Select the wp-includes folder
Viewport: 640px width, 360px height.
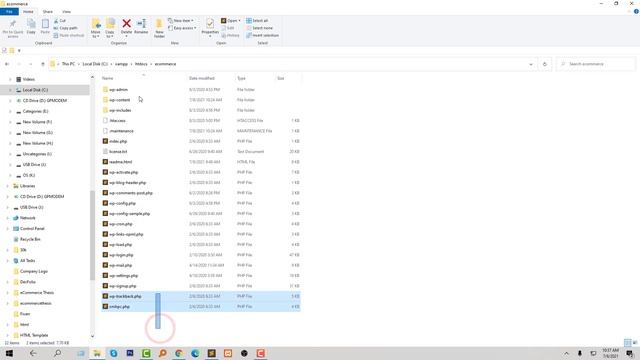(120, 110)
